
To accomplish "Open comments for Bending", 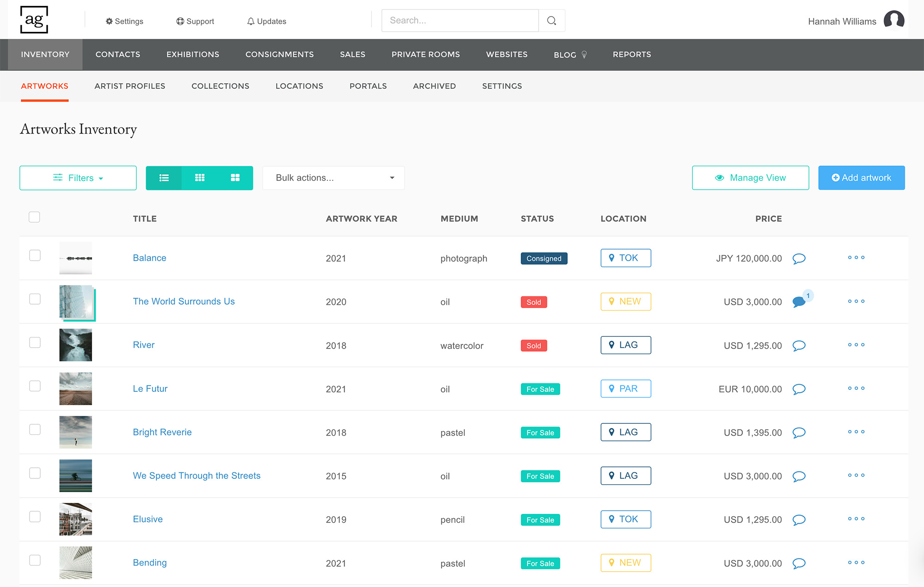I will [799, 563].
